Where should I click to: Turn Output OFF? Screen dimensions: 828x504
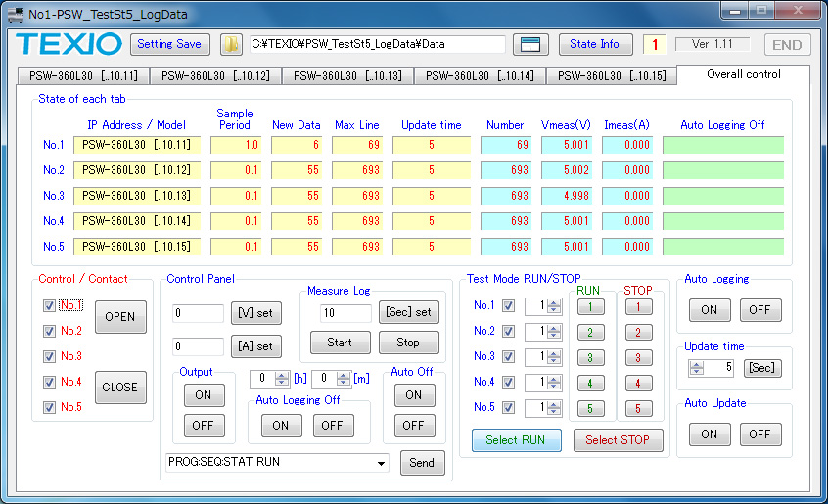(204, 426)
